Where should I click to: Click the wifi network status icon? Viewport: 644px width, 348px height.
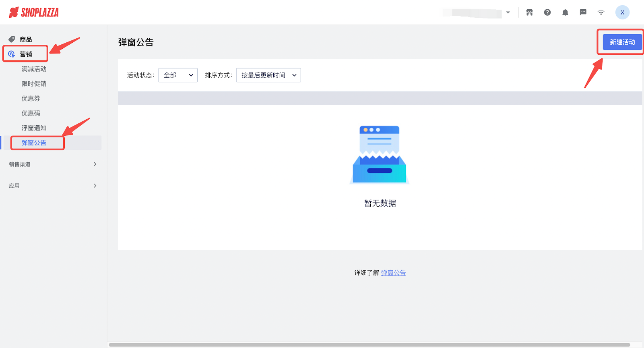click(601, 12)
